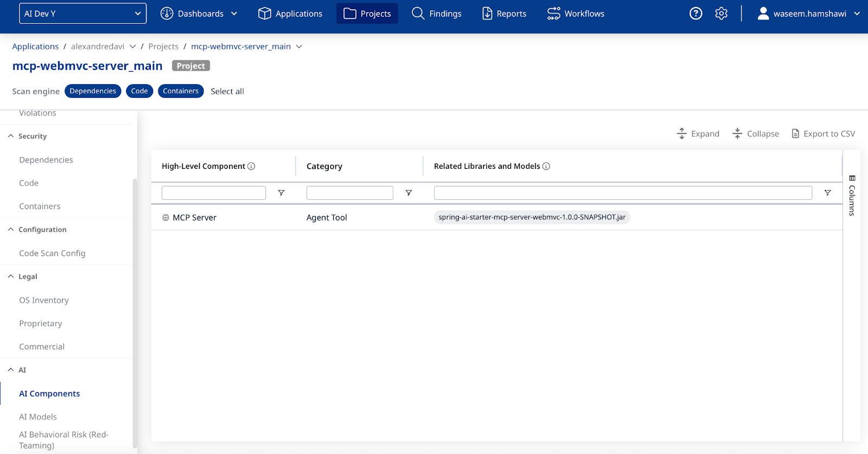The height and width of the screenshot is (454, 868).
Task: Toggle the Dependencies scan engine chip
Action: [93, 91]
